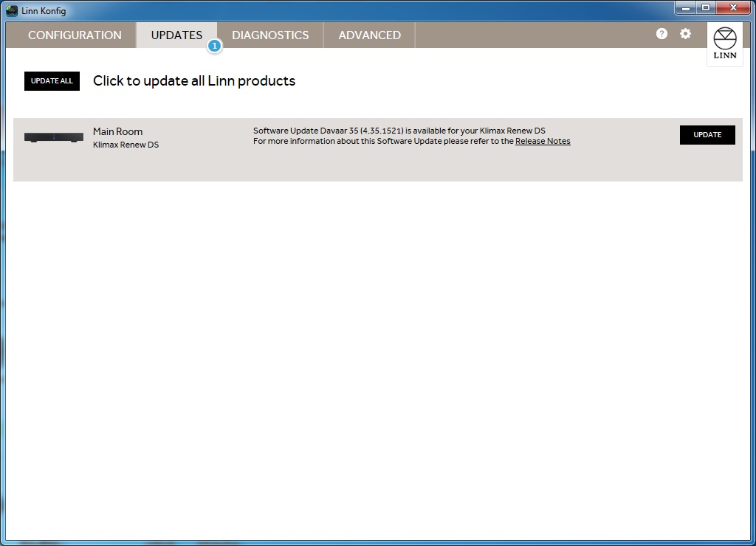Screen dimensions: 756x546
Task: Open the help question mark icon
Action: pos(661,34)
